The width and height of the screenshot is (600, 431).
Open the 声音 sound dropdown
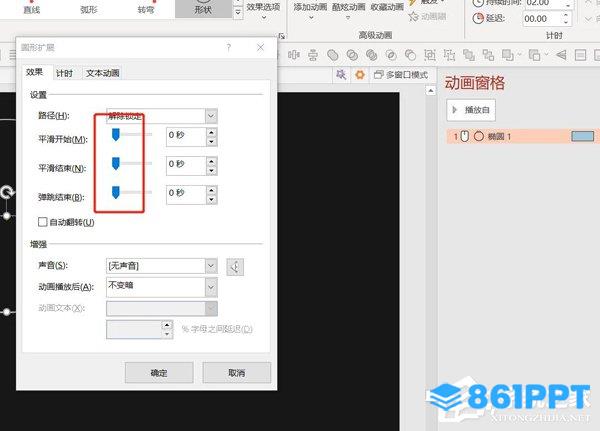211,266
